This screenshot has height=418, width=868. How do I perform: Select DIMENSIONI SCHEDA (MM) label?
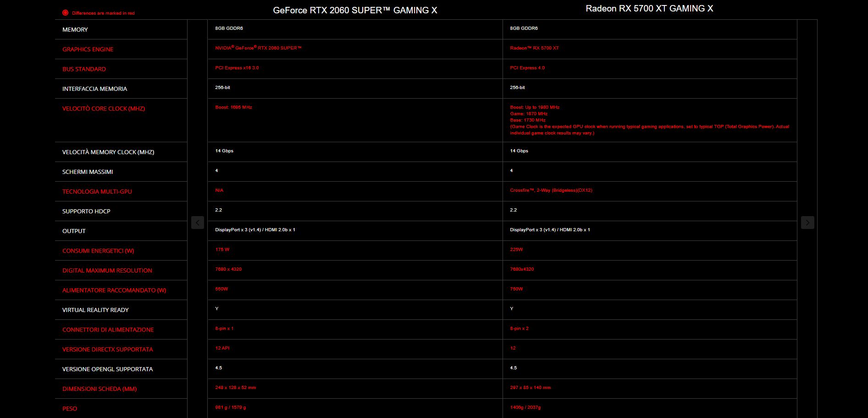100,389
